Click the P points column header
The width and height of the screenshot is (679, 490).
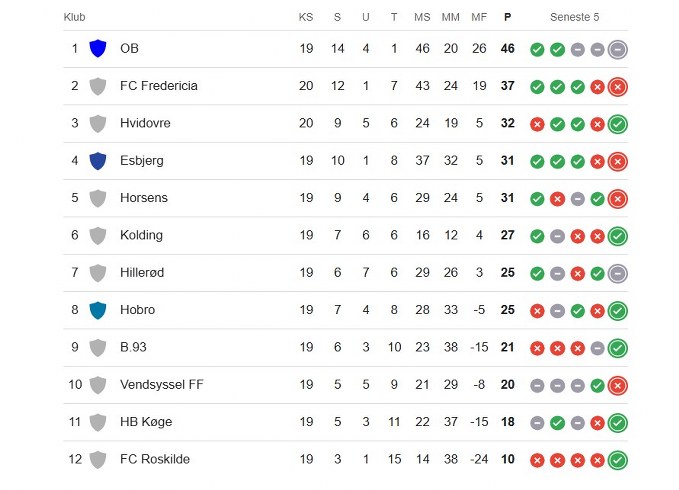click(x=508, y=17)
